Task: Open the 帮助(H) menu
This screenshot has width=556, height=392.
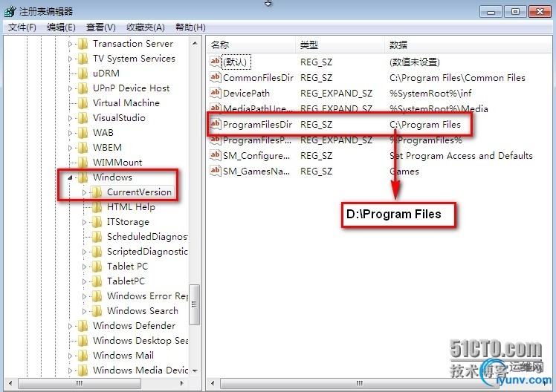Action: point(190,27)
